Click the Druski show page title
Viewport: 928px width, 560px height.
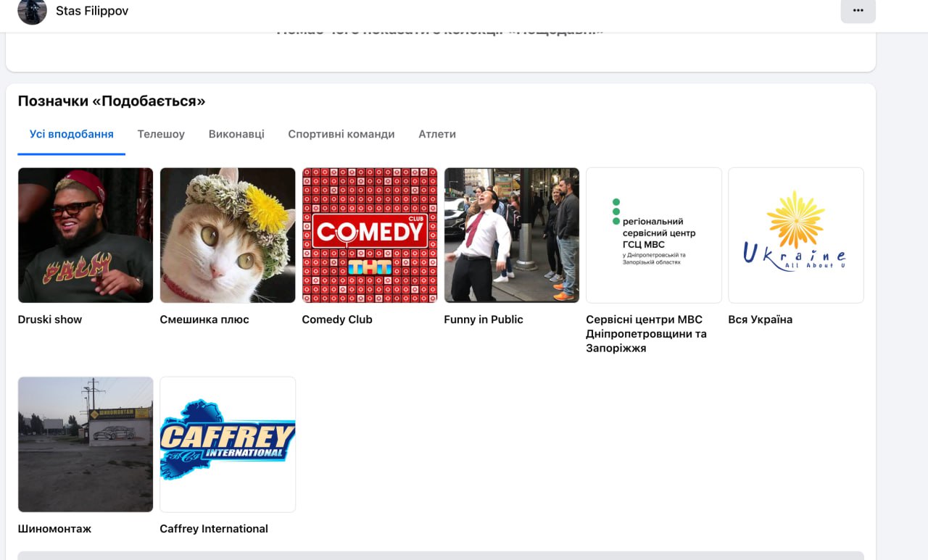click(x=50, y=319)
